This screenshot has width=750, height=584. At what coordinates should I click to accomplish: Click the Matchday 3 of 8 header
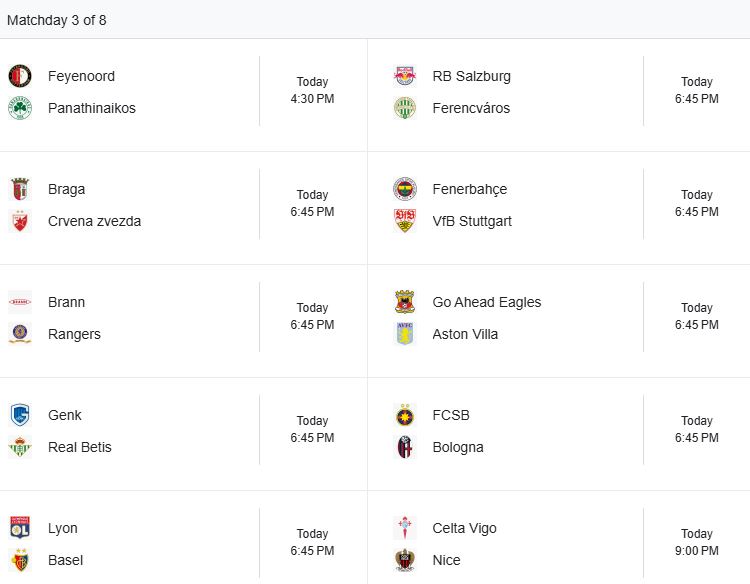57,20
